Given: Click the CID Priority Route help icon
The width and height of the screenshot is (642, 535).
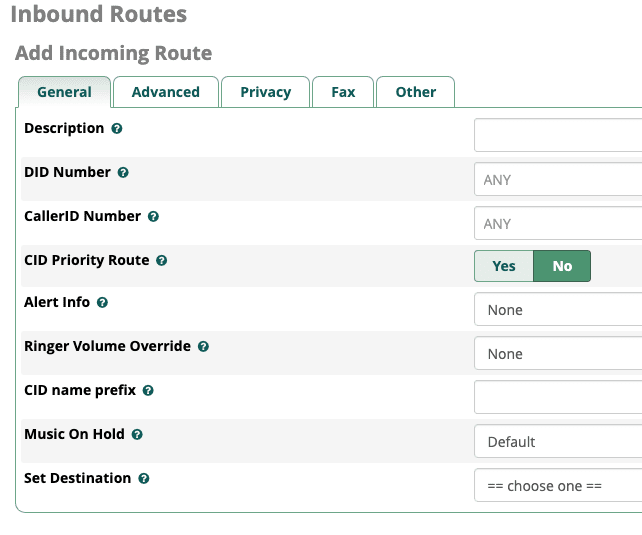Looking at the screenshot, I should (162, 261).
